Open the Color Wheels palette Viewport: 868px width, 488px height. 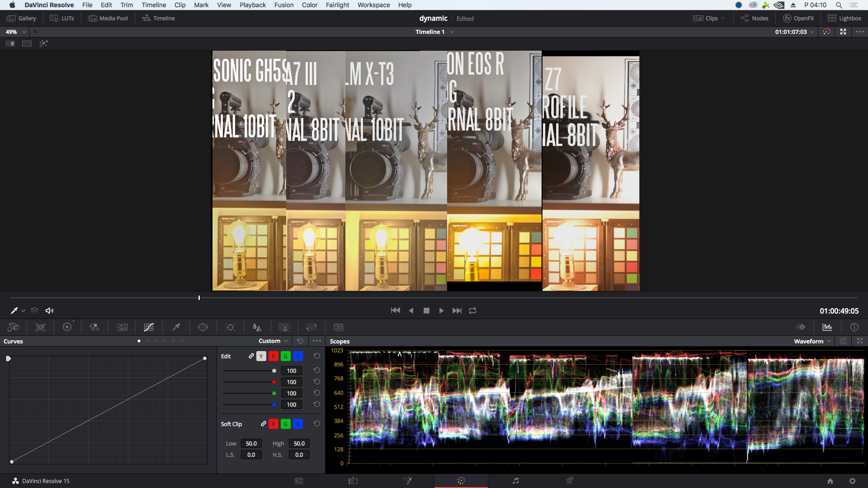pyautogui.click(x=67, y=327)
